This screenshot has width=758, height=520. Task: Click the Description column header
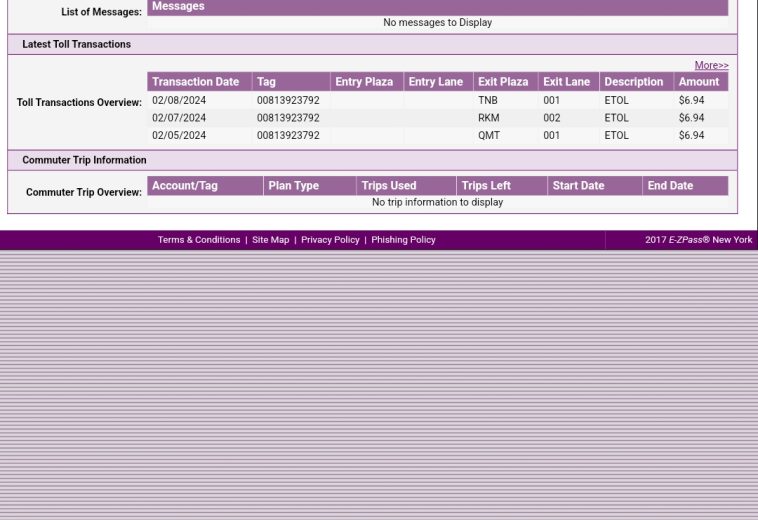(633, 82)
